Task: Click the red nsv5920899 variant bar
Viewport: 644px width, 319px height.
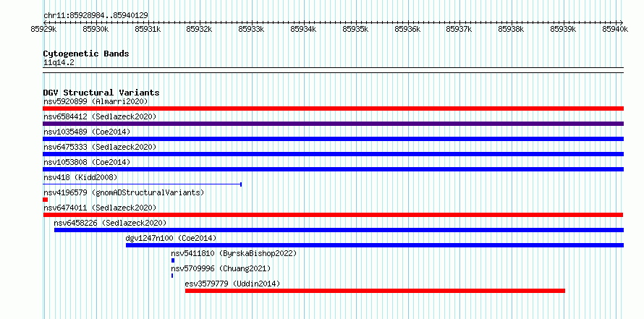Action: 333,109
